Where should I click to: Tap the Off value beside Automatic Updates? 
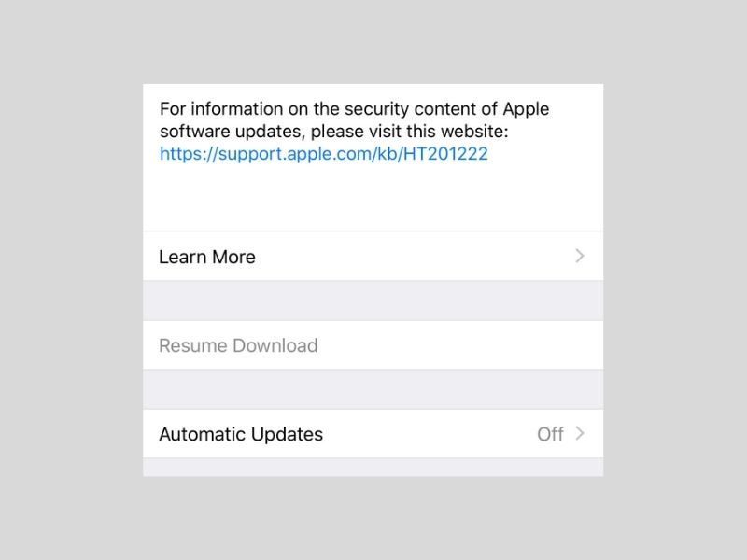coord(550,434)
